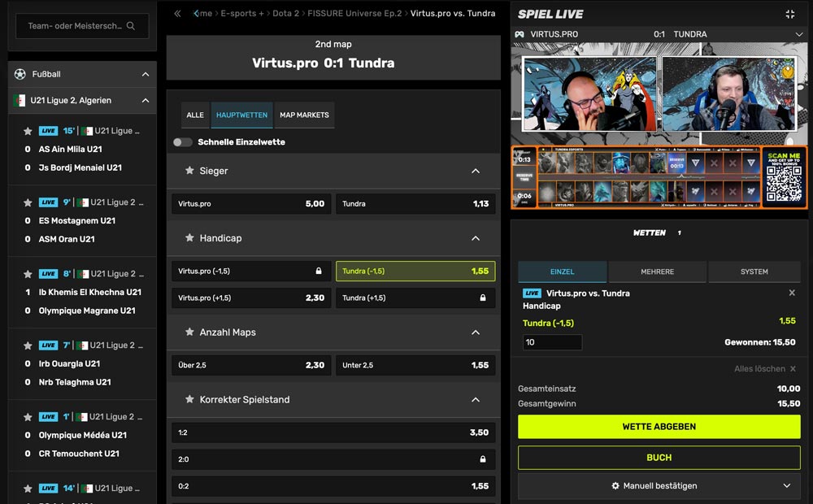This screenshot has height=504, width=813.
Task: Favorite the Ib Khemis El Khechna match star
Action: pos(28,274)
